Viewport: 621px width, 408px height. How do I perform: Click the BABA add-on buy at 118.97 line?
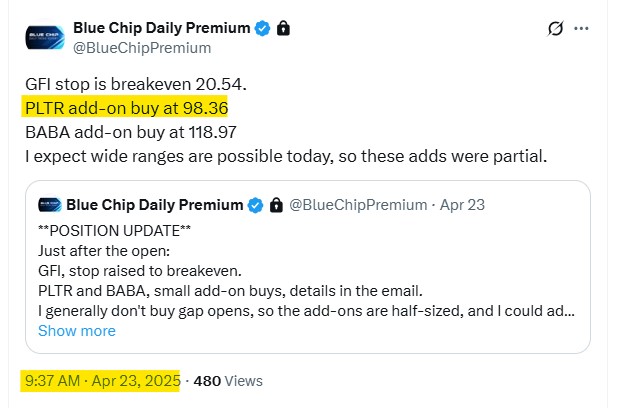pyautogui.click(x=131, y=132)
